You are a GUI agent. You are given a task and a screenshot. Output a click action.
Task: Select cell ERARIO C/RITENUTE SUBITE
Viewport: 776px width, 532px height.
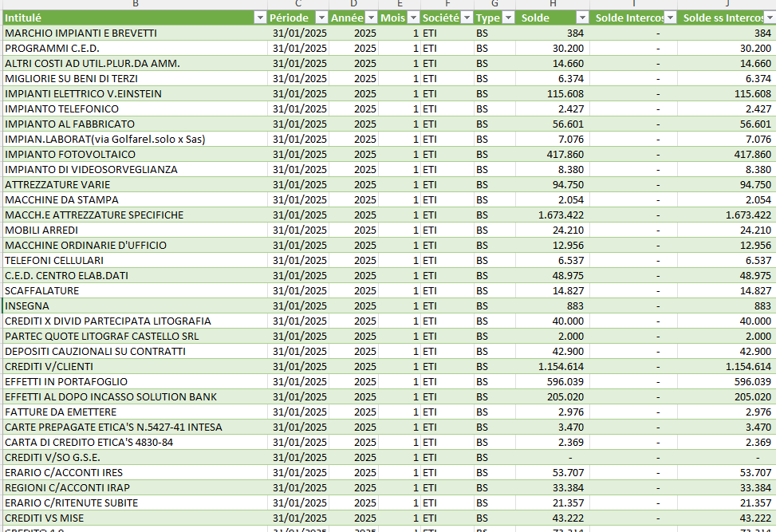click(x=135, y=502)
